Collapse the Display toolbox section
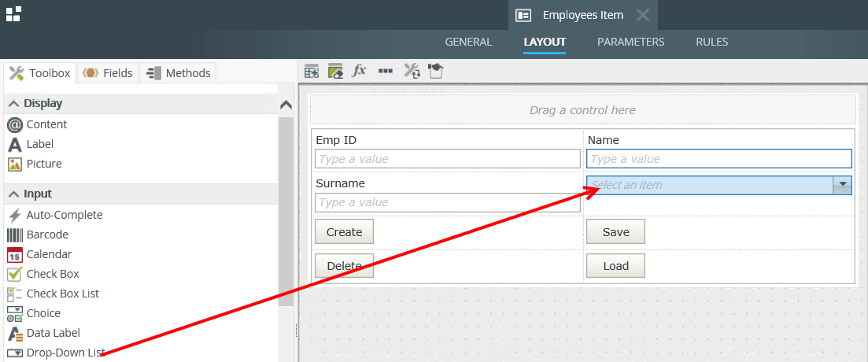The width and height of the screenshot is (868, 362). [x=14, y=104]
